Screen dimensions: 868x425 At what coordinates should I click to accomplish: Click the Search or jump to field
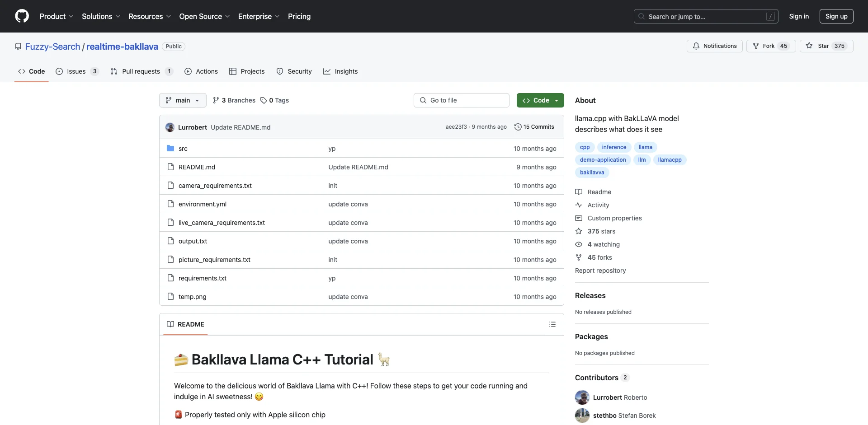pos(706,16)
